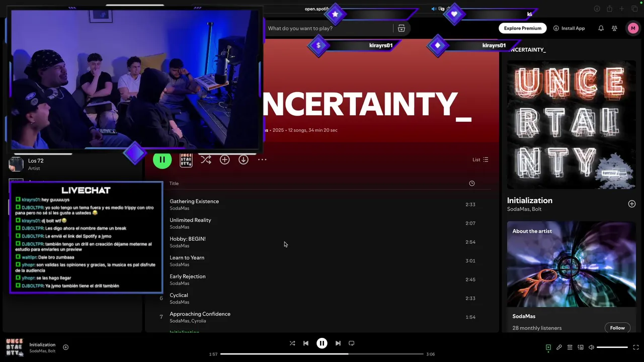Click browser tab audio speaker icon
Image resolution: width=644 pixels, height=362 pixels.
(x=434, y=9)
